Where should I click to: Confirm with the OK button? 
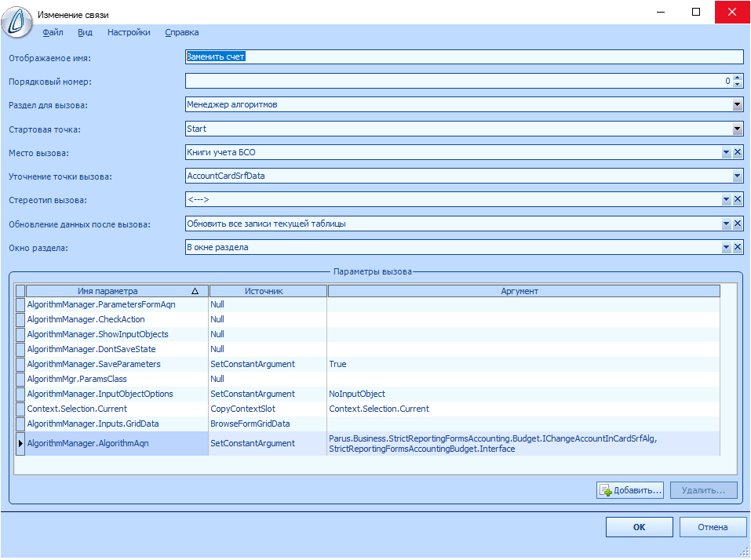click(639, 527)
